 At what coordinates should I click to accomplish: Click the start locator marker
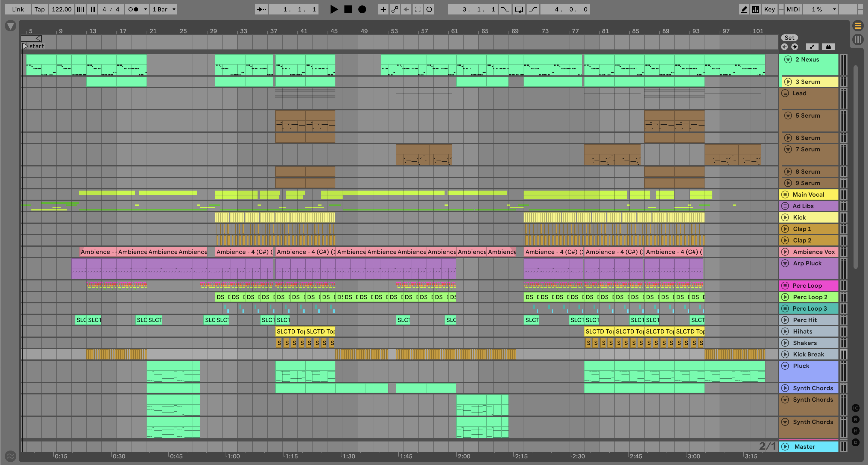coord(25,46)
